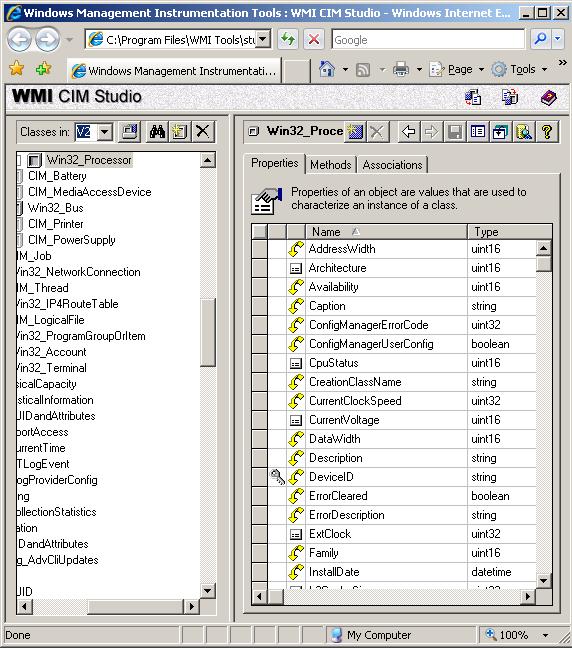The height and width of the screenshot is (648, 572).
Task: Click the save floppy disk icon
Action: pos(455,132)
